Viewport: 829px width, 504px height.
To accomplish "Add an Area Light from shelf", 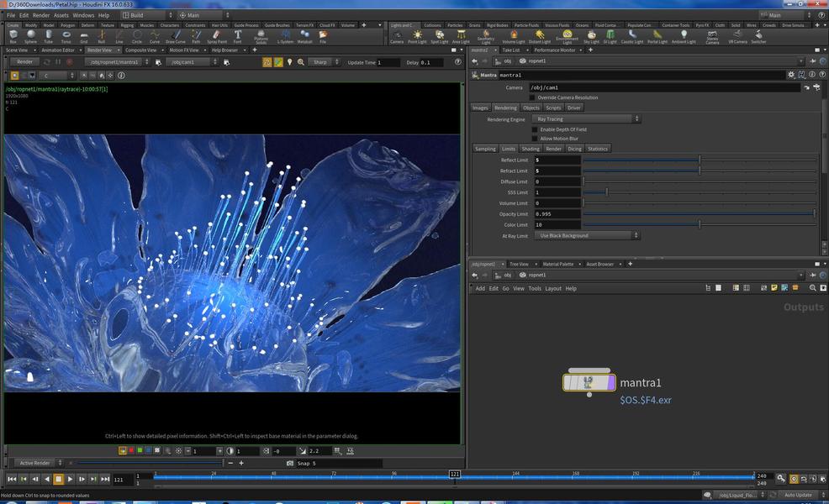I will [x=461, y=36].
